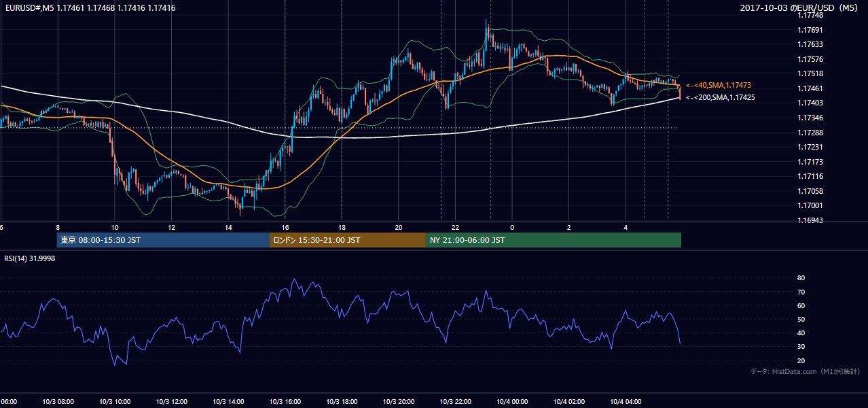Select the NY 21:00-06:00 JST session bar

click(553, 240)
